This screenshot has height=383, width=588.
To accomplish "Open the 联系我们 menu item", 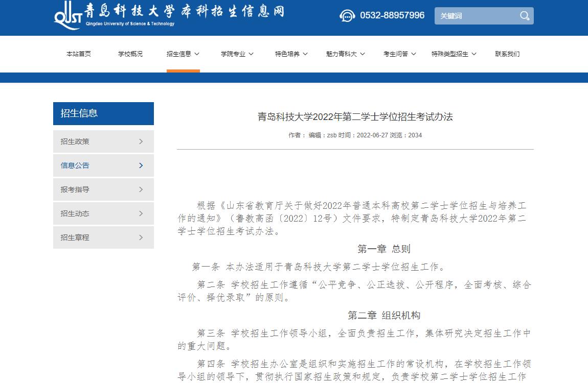I will (x=507, y=54).
